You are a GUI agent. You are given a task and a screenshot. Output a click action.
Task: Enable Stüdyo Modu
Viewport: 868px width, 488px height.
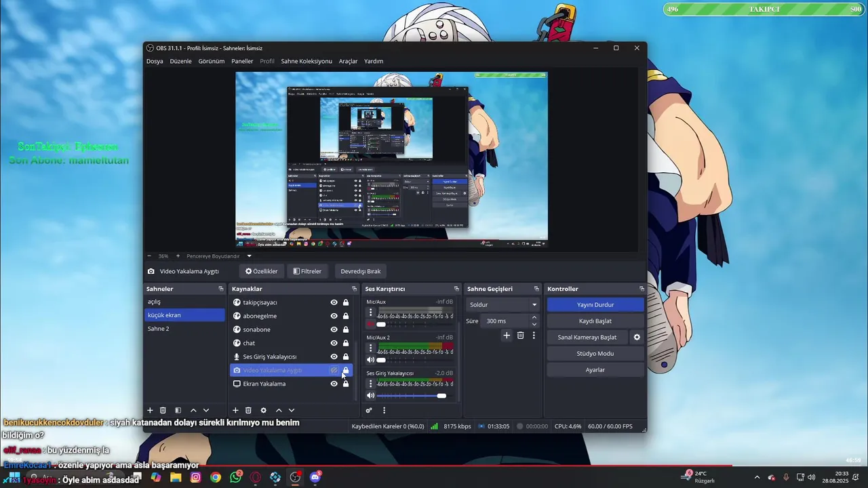[x=595, y=354]
